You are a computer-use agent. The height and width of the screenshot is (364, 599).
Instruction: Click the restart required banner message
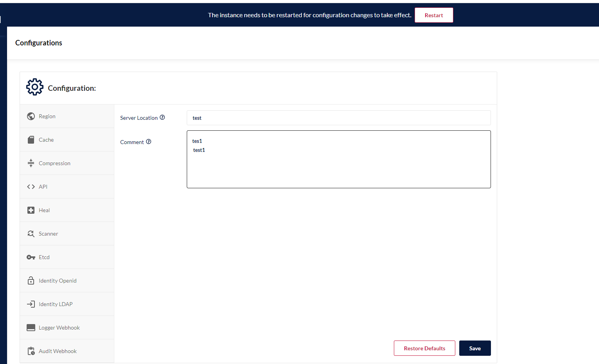click(310, 15)
